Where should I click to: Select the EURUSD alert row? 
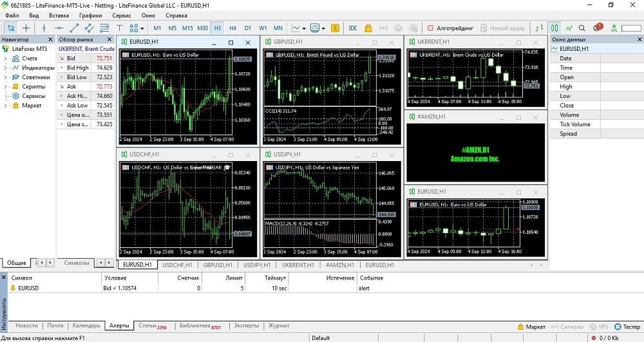coord(325,288)
